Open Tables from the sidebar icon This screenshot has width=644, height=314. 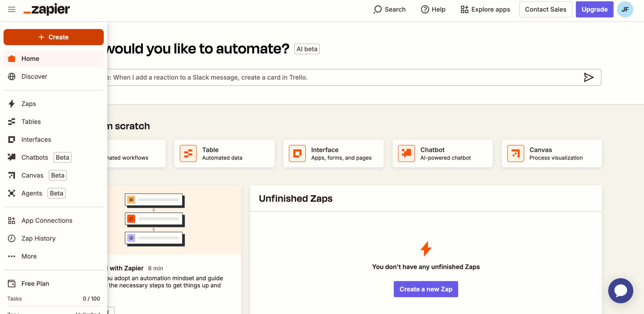pyautogui.click(x=12, y=122)
